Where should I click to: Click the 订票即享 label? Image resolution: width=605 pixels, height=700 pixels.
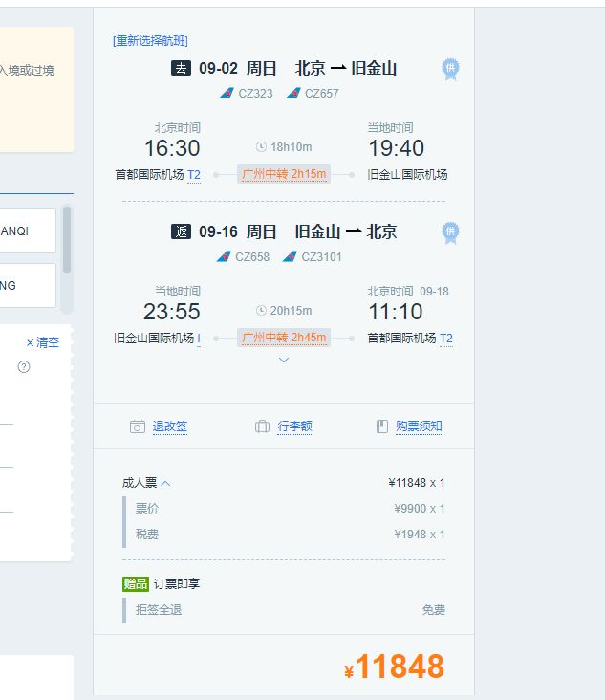[177, 584]
